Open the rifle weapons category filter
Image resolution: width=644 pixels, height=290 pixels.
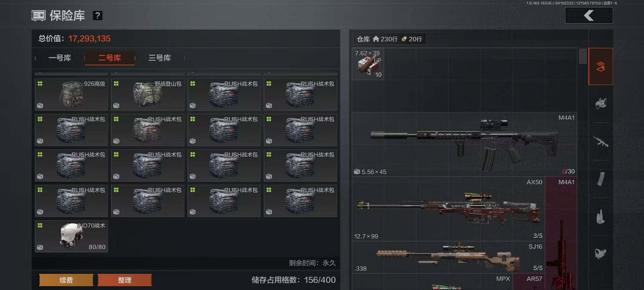click(x=600, y=141)
